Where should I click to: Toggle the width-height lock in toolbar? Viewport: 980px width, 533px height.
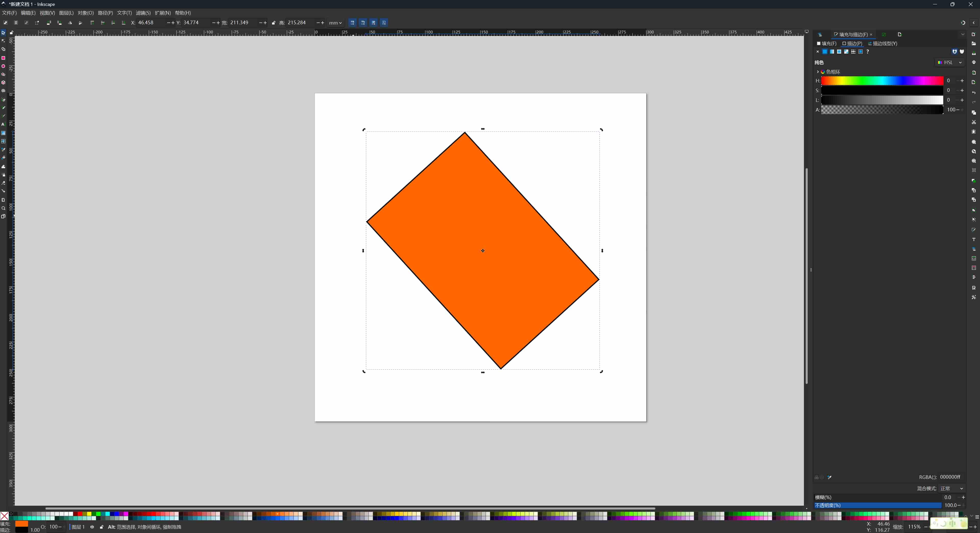click(274, 22)
